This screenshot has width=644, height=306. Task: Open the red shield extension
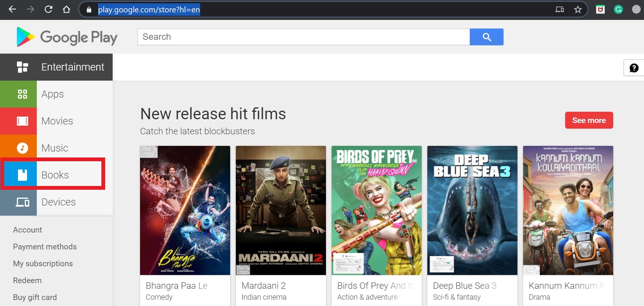[600, 10]
